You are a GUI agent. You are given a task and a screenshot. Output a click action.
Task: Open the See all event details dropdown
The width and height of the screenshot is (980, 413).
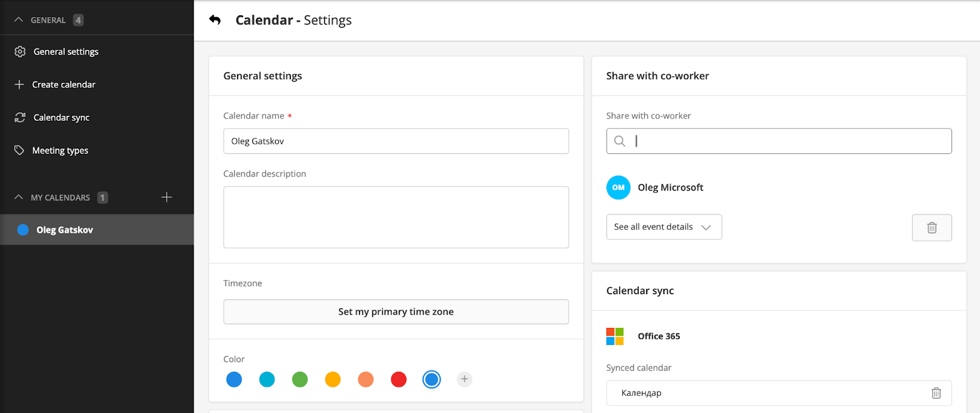[664, 227]
